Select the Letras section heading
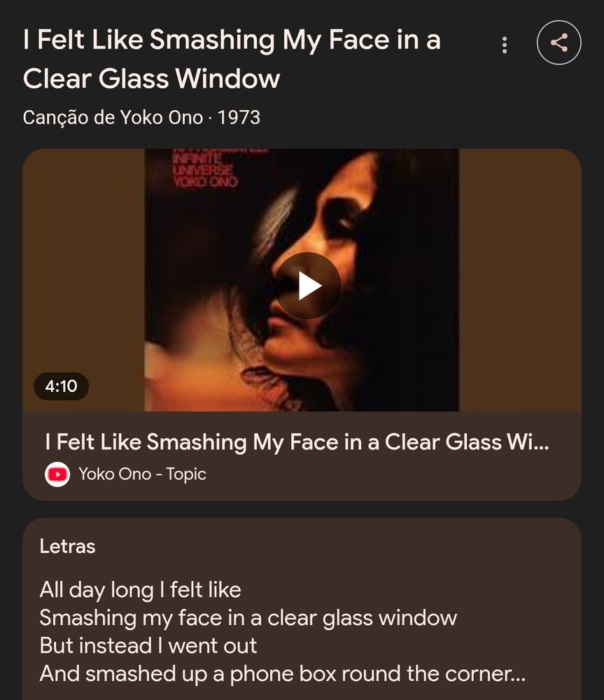This screenshot has height=700, width=604. point(67,546)
